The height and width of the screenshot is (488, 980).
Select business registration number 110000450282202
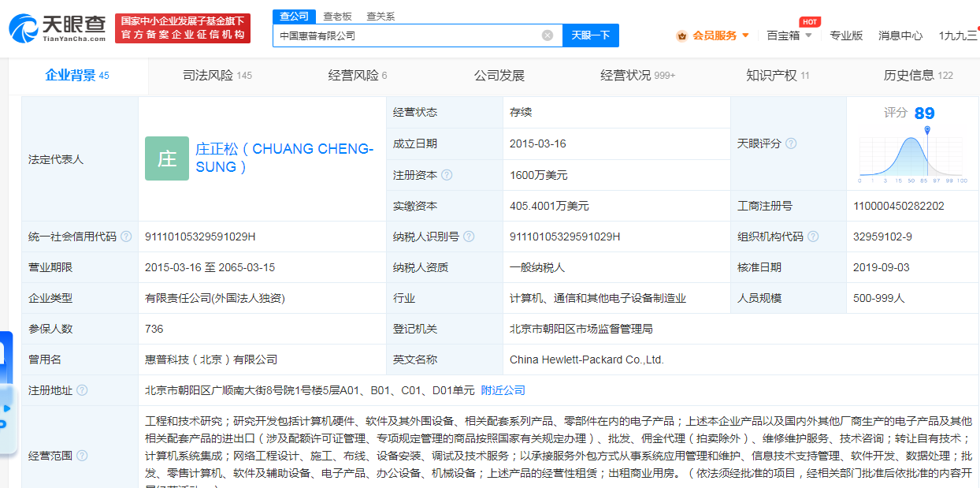coord(899,206)
